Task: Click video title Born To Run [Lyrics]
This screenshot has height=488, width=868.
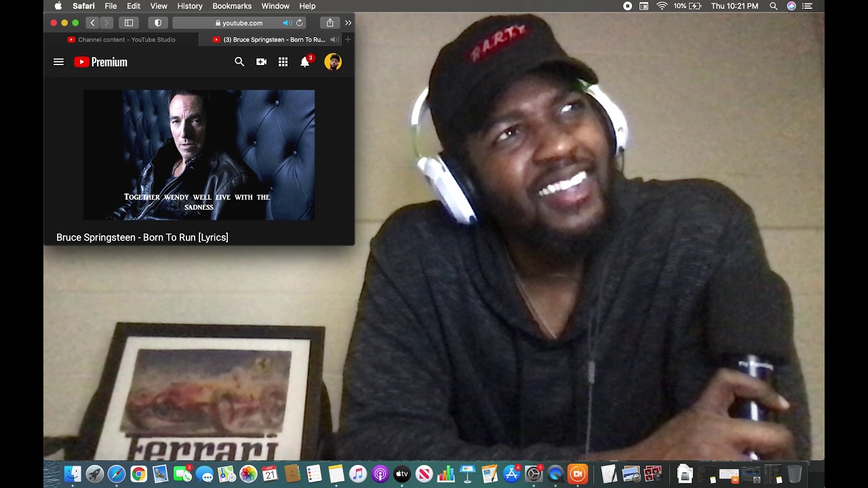Action: coord(142,237)
